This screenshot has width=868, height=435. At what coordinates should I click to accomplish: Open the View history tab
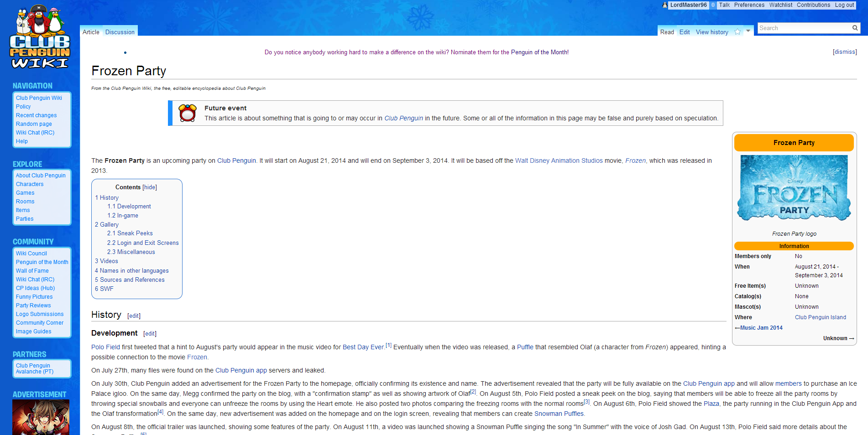[x=712, y=32]
